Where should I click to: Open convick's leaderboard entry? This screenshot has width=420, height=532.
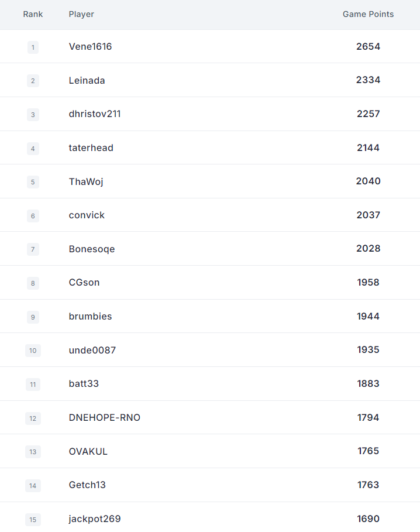(x=87, y=215)
